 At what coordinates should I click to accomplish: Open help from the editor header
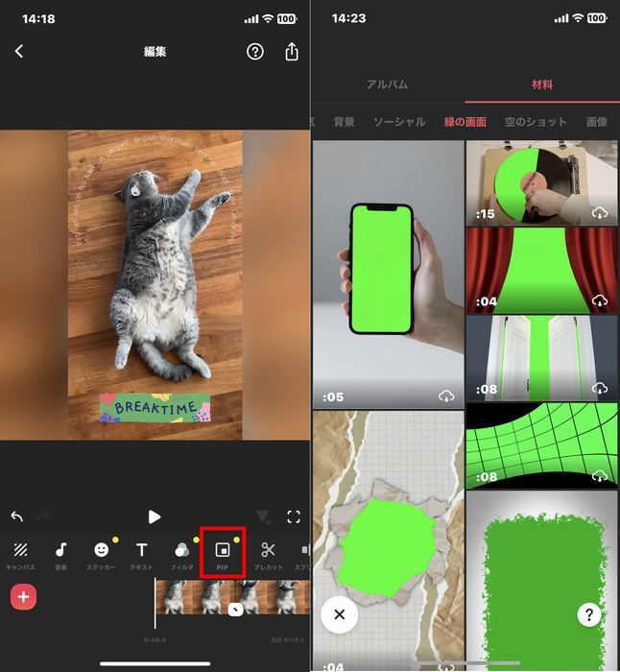255,52
